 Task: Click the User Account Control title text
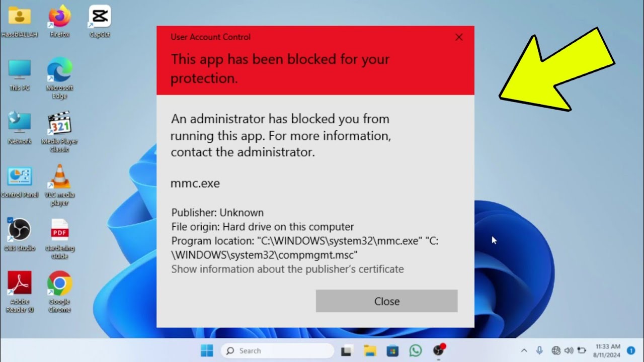(x=210, y=37)
